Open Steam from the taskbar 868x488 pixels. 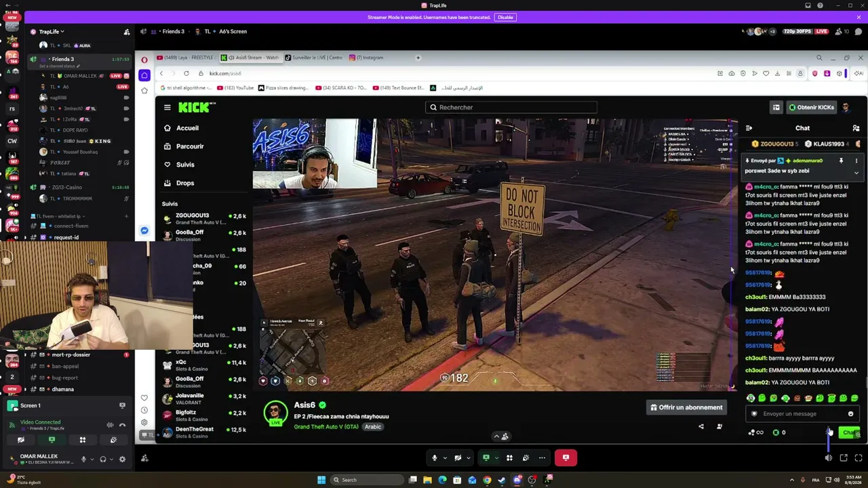click(502, 480)
